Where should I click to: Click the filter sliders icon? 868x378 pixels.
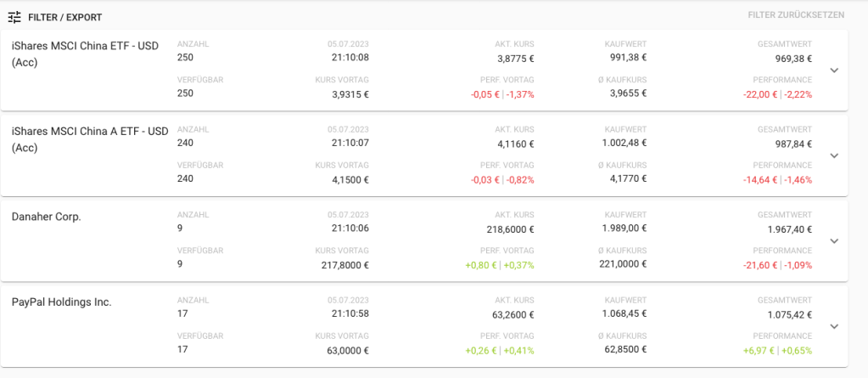(14, 17)
